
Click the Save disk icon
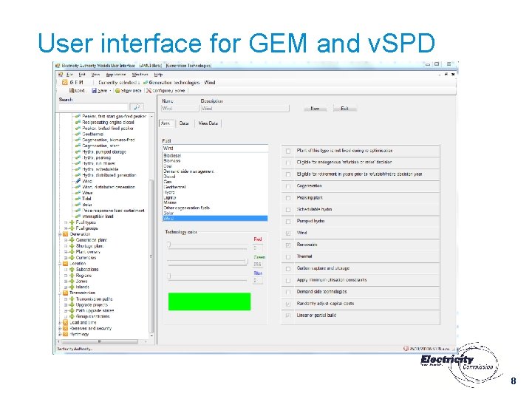click(95, 91)
